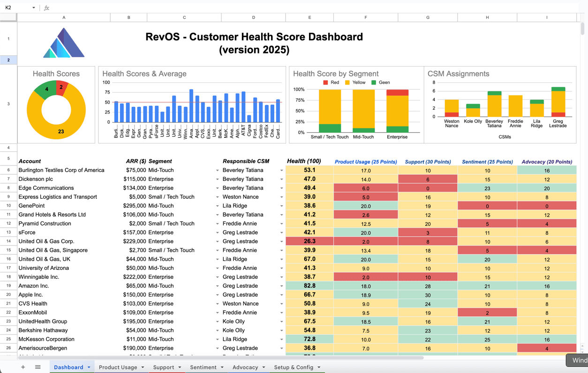Switch to the Product Usage tab

click(x=118, y=367)
